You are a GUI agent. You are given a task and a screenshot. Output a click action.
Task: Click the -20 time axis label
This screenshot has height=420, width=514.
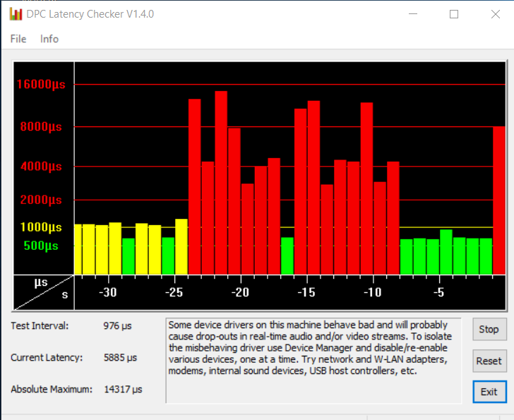tap(240, 292)
